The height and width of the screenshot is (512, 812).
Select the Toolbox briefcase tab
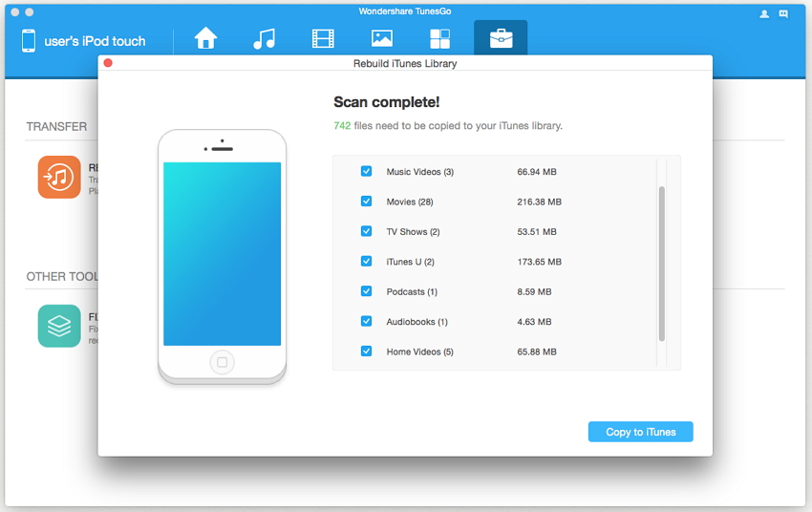pos(501,38)
